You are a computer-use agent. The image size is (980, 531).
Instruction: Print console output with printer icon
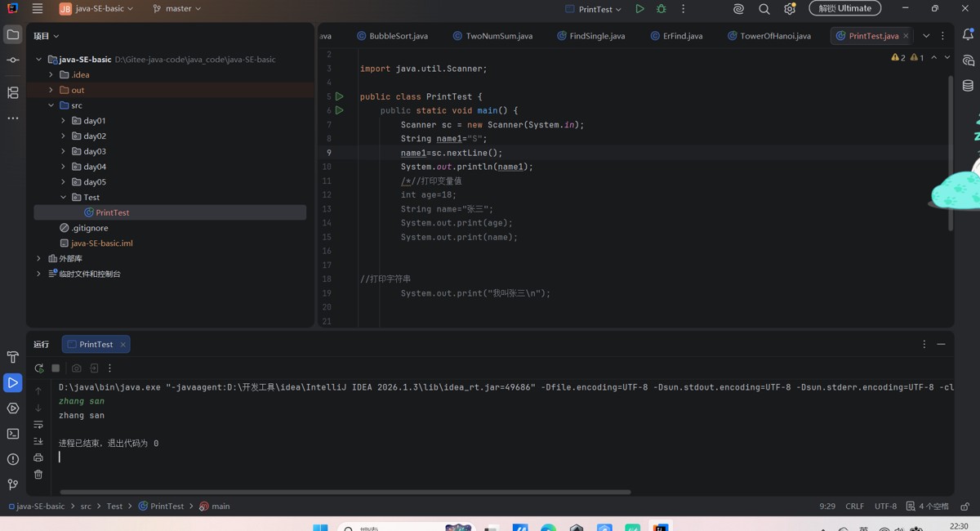(x=38, y=457)
